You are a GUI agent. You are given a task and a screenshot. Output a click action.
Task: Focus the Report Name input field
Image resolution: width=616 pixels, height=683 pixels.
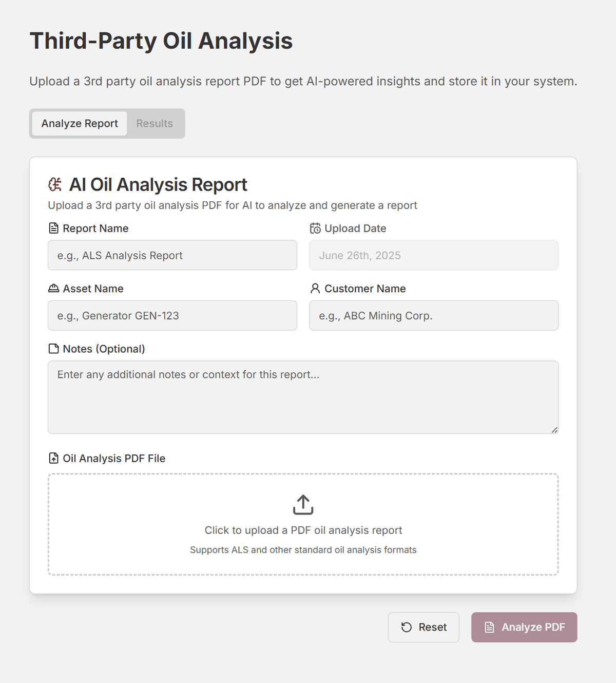pyautogui.click(x=172, y=255)
